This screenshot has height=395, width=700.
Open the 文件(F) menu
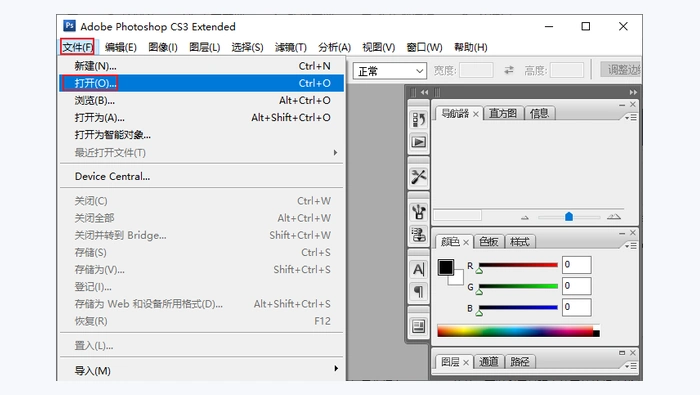(x=78, y=47)
